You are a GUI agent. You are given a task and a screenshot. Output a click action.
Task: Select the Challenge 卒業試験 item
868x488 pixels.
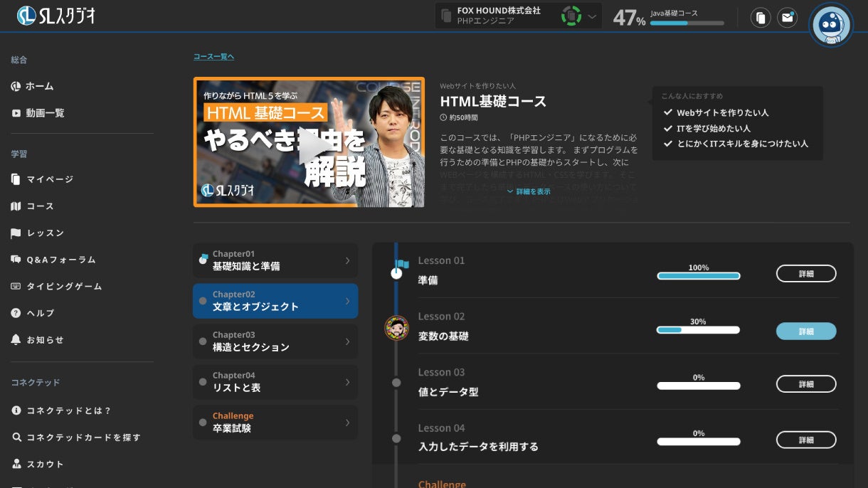pos(275,422)
